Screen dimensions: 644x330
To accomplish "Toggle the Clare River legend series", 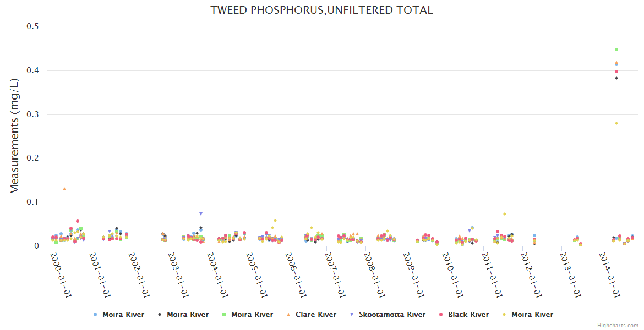I will pos(315,315).
